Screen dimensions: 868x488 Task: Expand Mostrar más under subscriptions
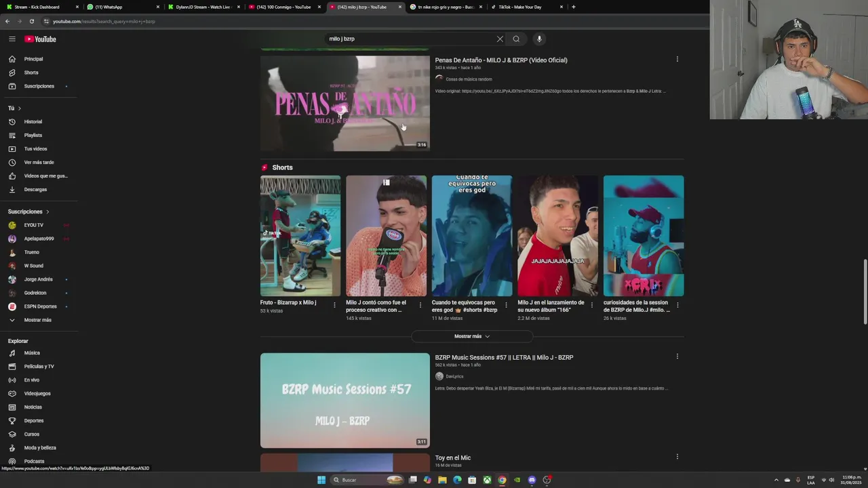pos(39,320)
